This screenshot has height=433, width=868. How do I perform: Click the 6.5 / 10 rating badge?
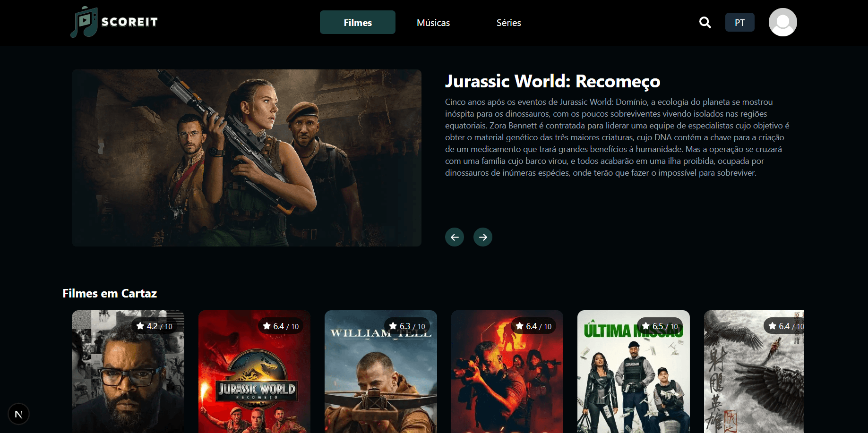[660, 326]
